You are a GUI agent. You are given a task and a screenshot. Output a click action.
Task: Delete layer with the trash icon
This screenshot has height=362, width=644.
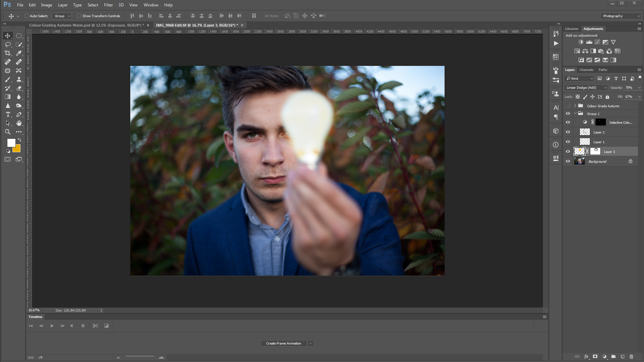(631, 357)
